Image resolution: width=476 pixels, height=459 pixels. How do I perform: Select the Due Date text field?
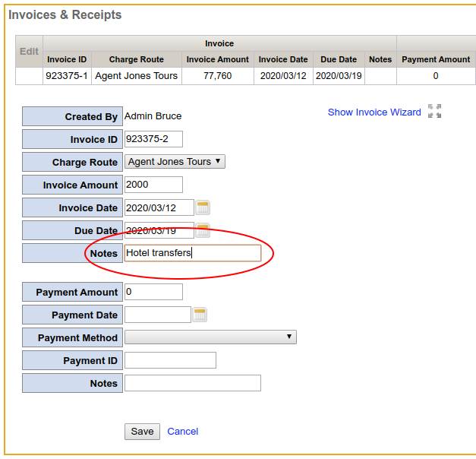coord(159,230)
